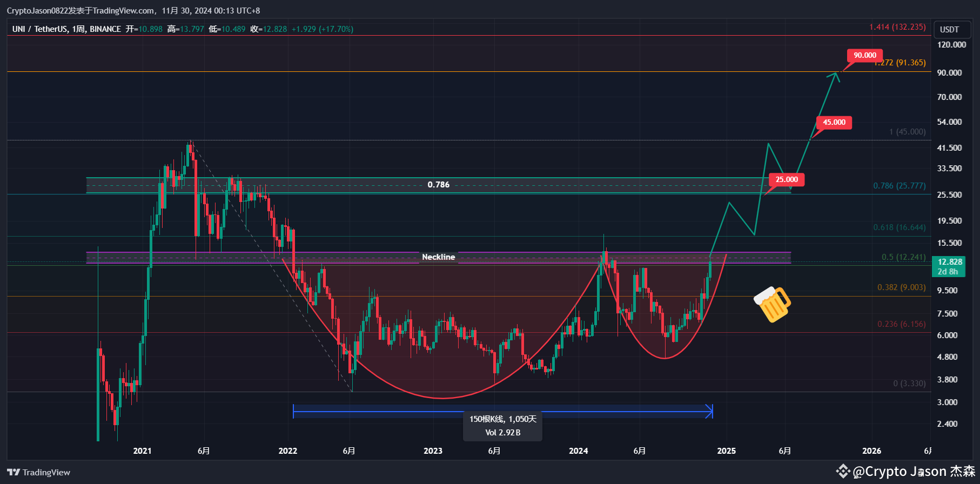The width and height of the screenshot is (980, 484).
Task: Click the current price tag 12.828
Action: 950,262
